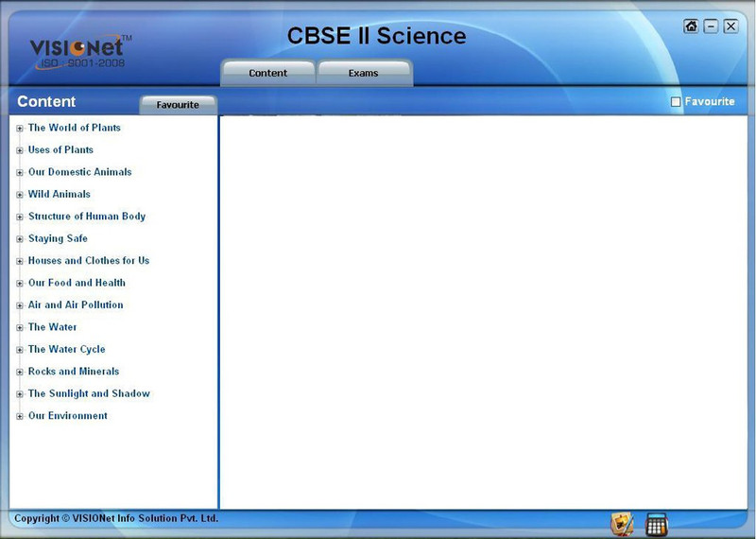Viewport: 756px width, 539px height.
Task: Enable the Favourite checkbox
Action: (x=676, y=102)
